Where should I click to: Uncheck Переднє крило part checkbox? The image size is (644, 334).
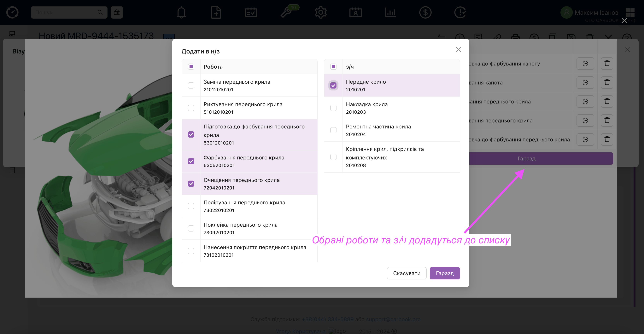(x=333, y=85)
